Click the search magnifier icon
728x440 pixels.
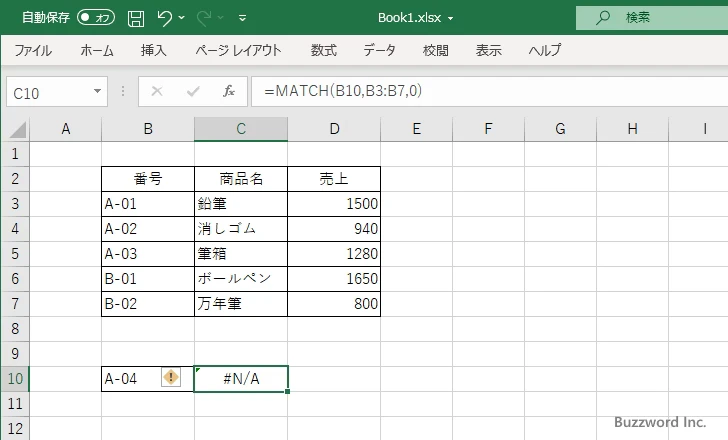(603, 18)
